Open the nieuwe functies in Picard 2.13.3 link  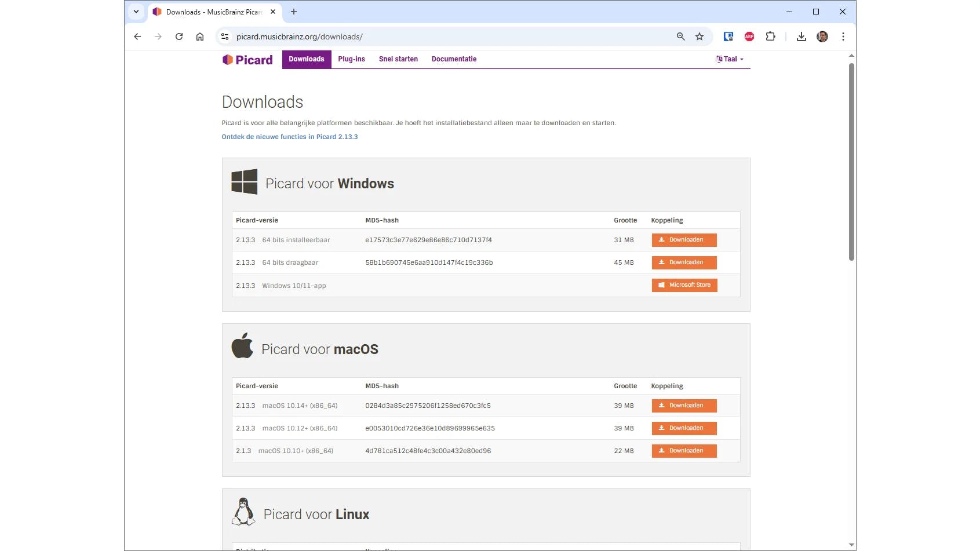point(289,137)
